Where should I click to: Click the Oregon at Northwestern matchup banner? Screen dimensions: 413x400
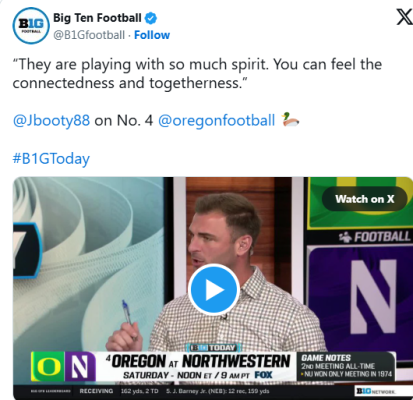198,367
